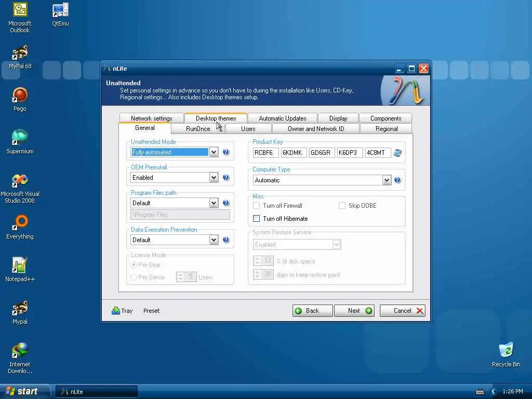Open Unattended Mode dropdown
The height and width of the screenshot is (399, 532).
(x=214, y=152)
